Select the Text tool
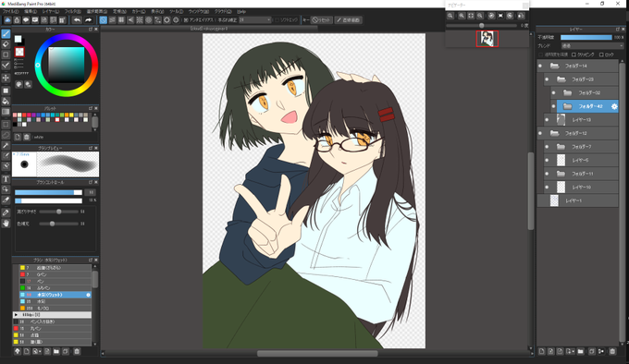 click(x=6, y=179)
